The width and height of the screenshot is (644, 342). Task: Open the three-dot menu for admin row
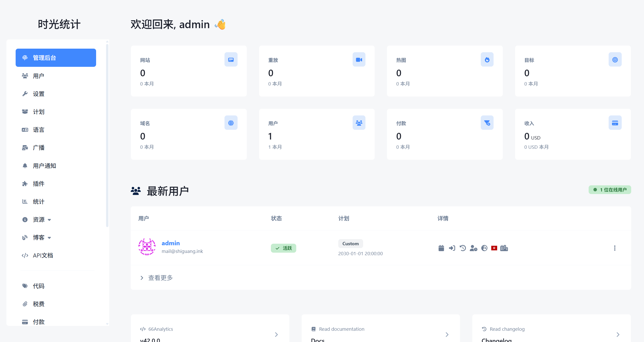click(615, 248)
